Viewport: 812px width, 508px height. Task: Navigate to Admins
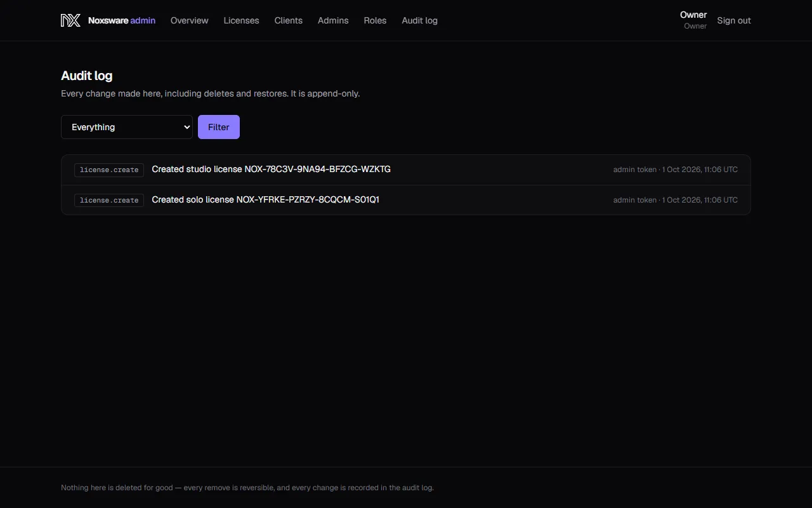(x=333, y=20)
